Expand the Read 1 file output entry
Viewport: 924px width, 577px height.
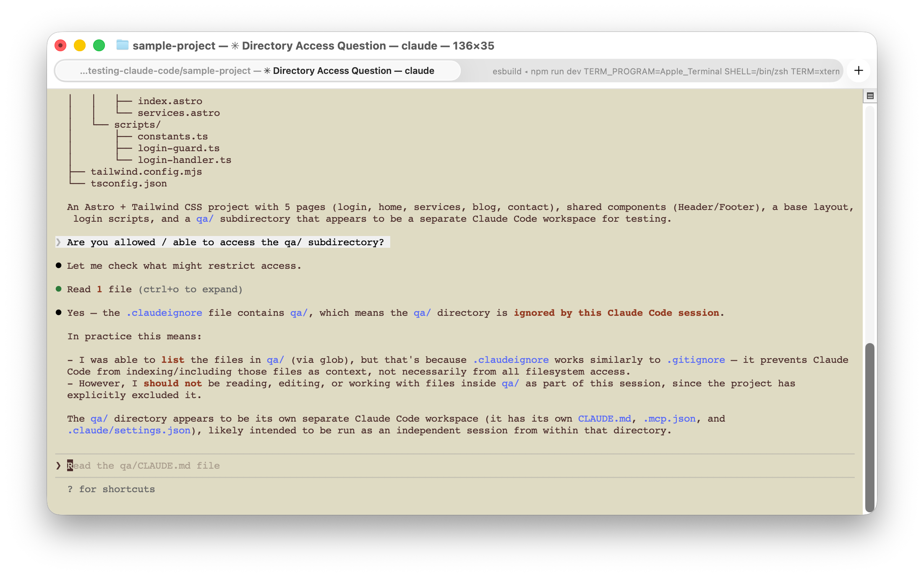coord(155,289)
